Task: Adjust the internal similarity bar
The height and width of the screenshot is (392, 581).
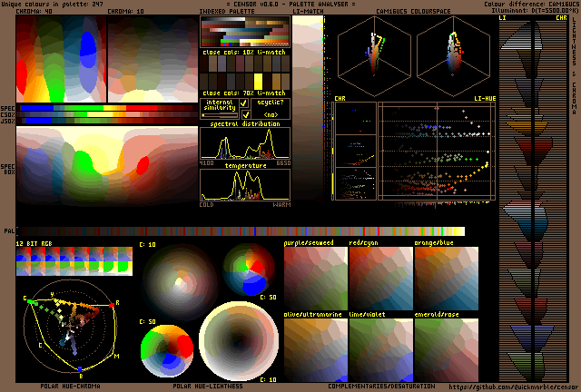Action: (x=219, y=115)
